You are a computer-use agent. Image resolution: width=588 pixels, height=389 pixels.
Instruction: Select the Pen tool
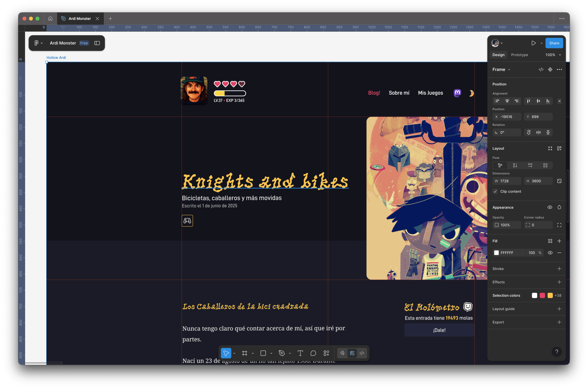tap(282, 353)
